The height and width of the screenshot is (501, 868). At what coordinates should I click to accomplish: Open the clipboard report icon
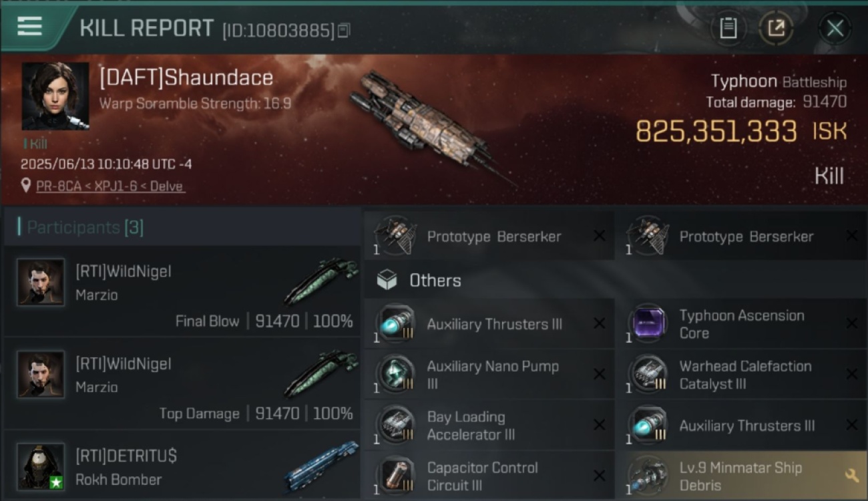pos(728,28)
